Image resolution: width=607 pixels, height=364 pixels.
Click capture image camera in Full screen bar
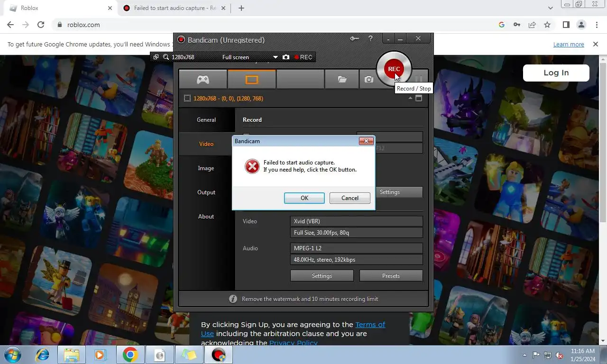click(x=286, y=57)
